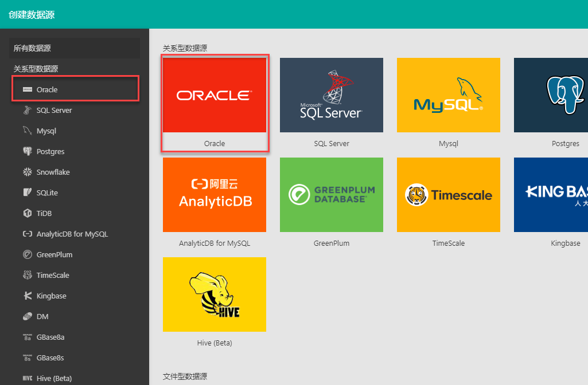Select GBase8a label in sidebar list
Image resolution: width=588 pixels, height=385 pixels.
coord(50,337)
